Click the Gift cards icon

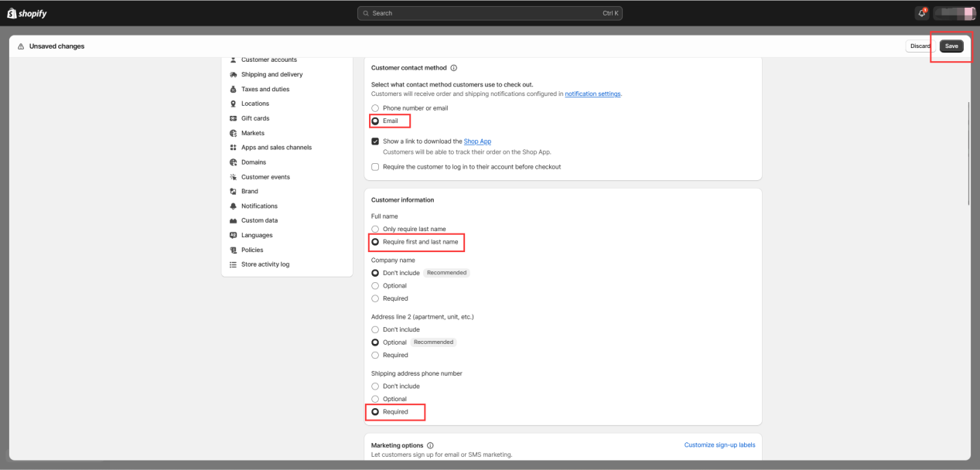point(233,118)
